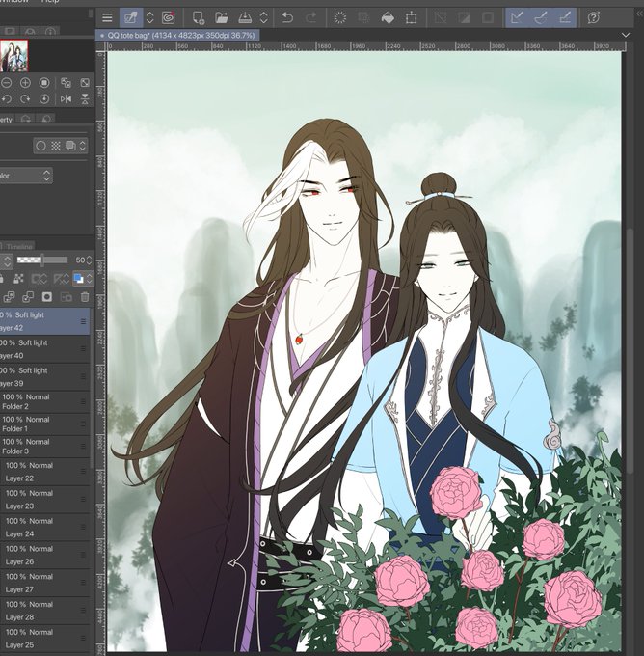
Task: Toggle Snap to Ruler
Action: [518, 17]
